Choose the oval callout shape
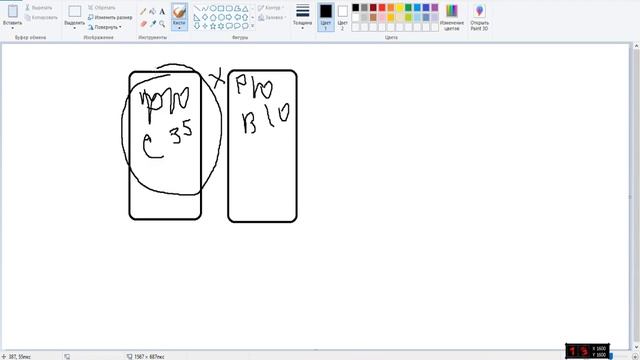Viewport: 640px width, 360px height. (237, 26)
